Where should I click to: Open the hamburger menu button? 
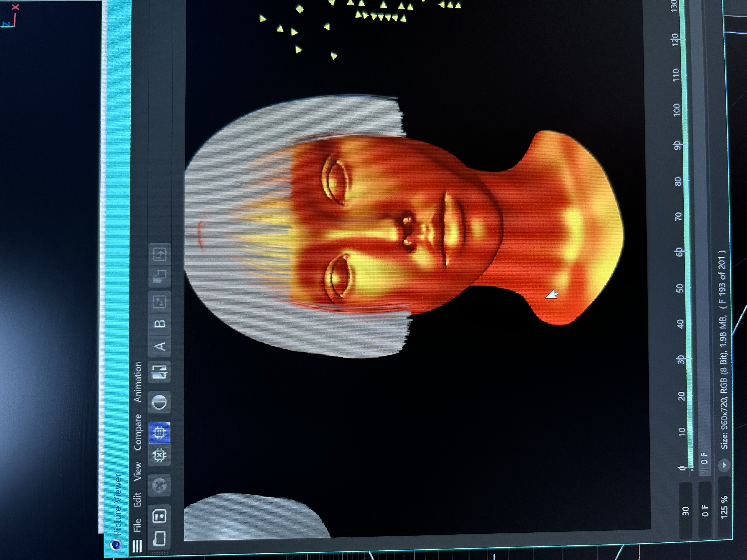click(x=137, y=546)
